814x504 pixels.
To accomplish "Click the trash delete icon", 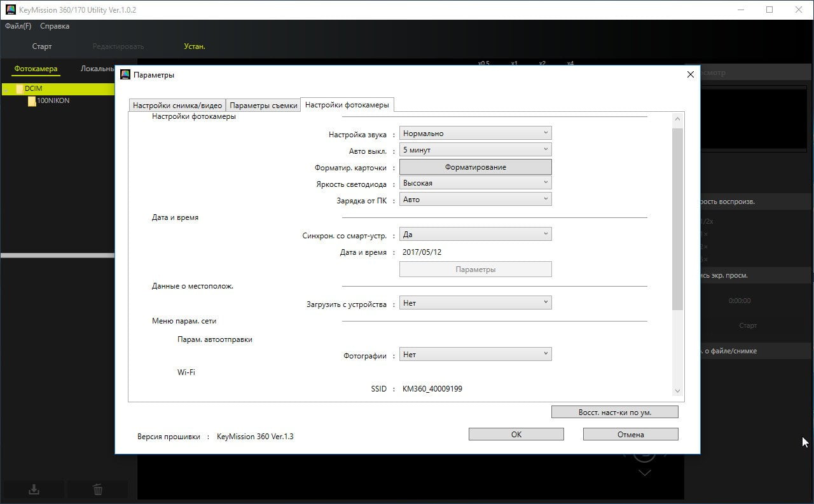I will click(97, 489).
